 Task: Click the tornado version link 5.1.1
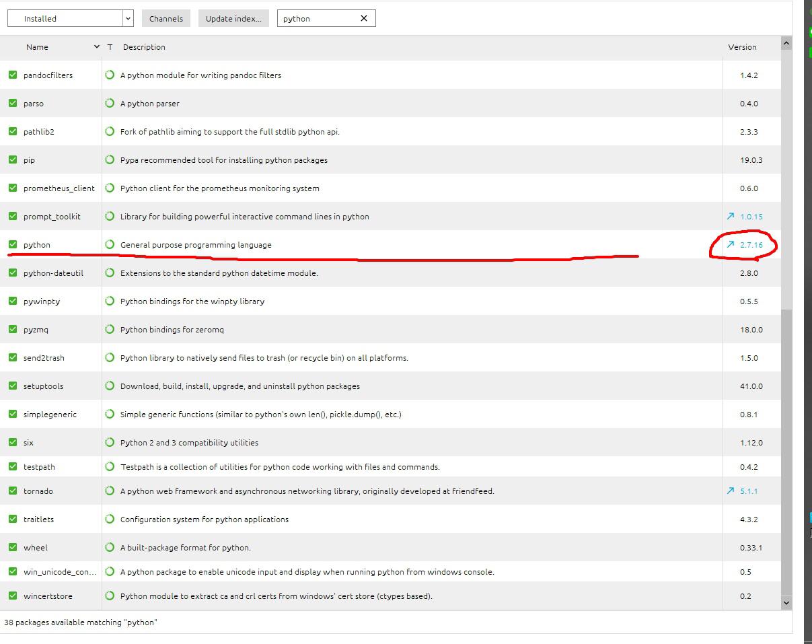click(749, 491)
